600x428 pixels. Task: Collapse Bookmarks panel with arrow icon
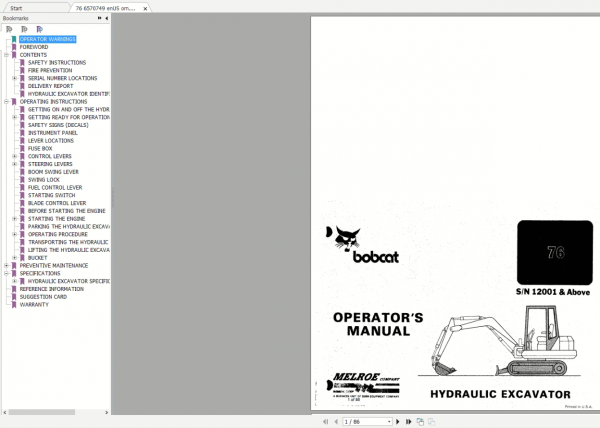[x=106, y=18]
